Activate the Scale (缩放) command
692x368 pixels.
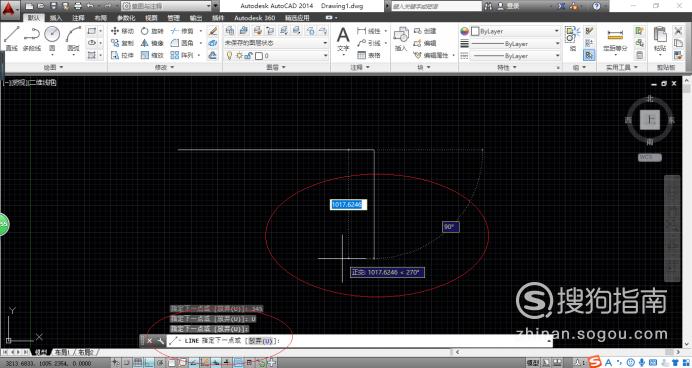coord(152,55)
